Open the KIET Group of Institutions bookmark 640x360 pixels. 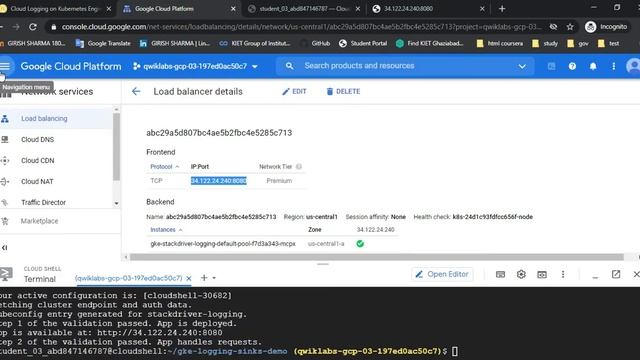tap(255, 43)
